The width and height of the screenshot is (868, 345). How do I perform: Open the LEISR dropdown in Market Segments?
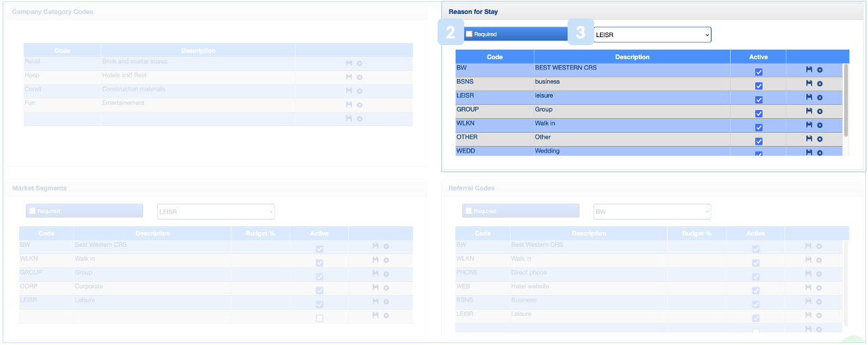pos(216,212)
